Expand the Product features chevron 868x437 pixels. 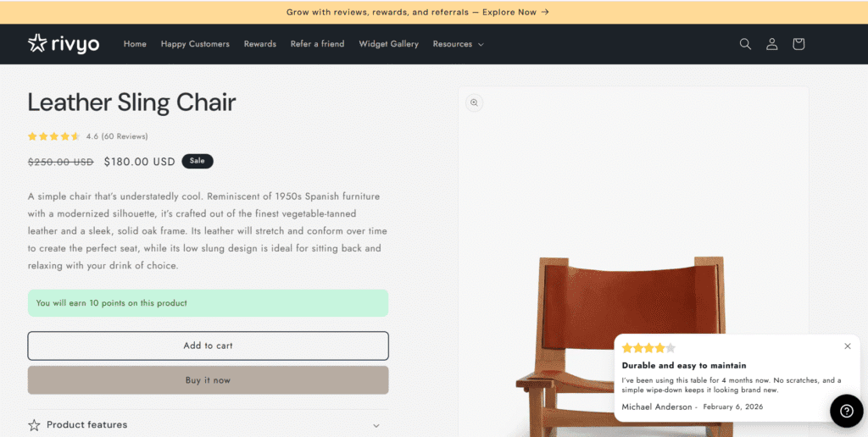point(376,425)
